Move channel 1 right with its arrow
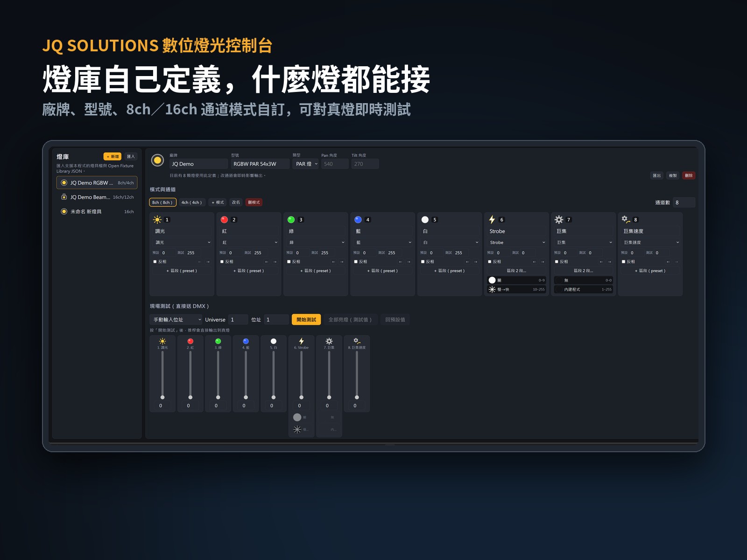The image size is (747, 560). tap(208, 262)
